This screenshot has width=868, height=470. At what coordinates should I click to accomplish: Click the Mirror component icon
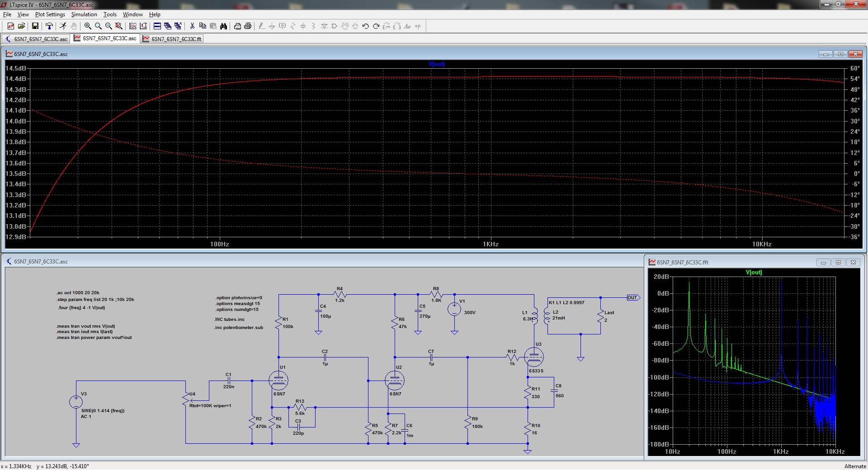click(397, 26)
